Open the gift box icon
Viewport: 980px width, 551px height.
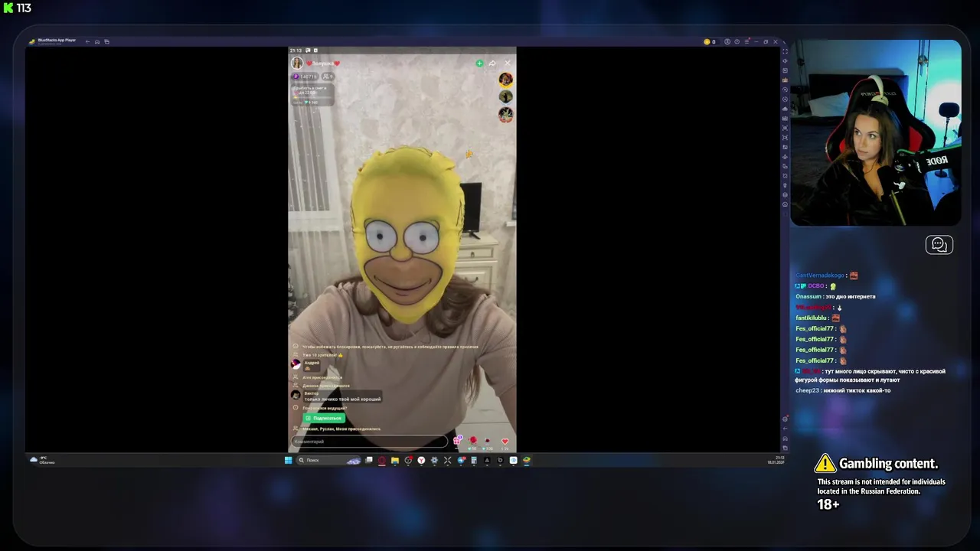coord(458,440)
